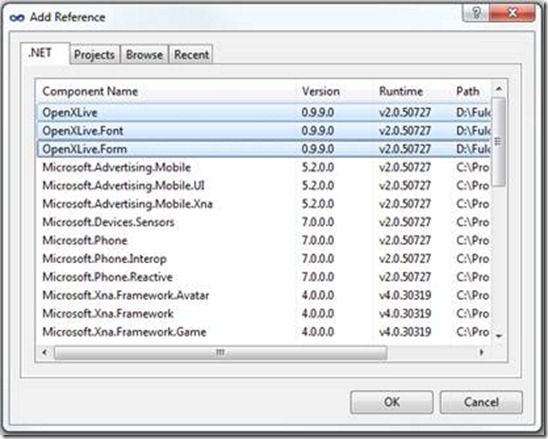The width and height of the screenshot is (548, 439).
Task: Click the Cancel button
Action: [481, 402]
